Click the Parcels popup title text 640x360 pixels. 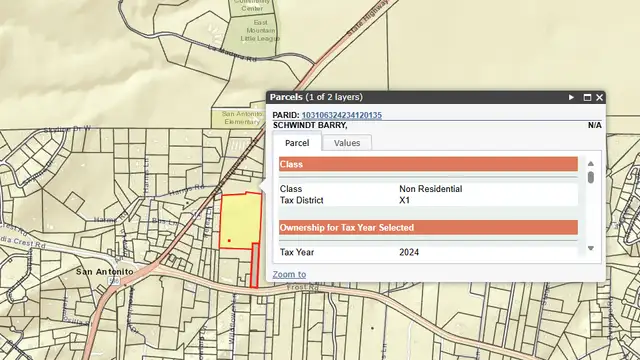coord(316,97)
